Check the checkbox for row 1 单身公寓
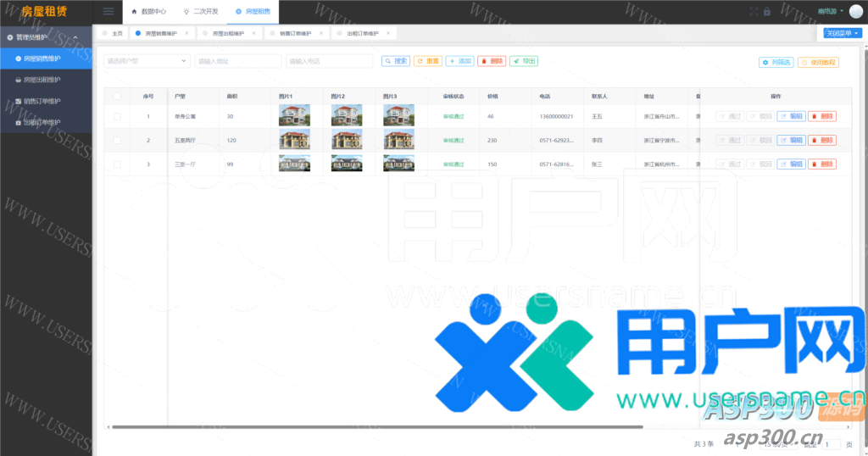 117,116
